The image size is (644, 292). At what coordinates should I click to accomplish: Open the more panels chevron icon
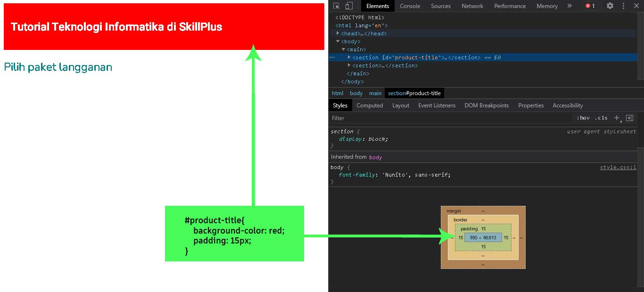[570, 6]
